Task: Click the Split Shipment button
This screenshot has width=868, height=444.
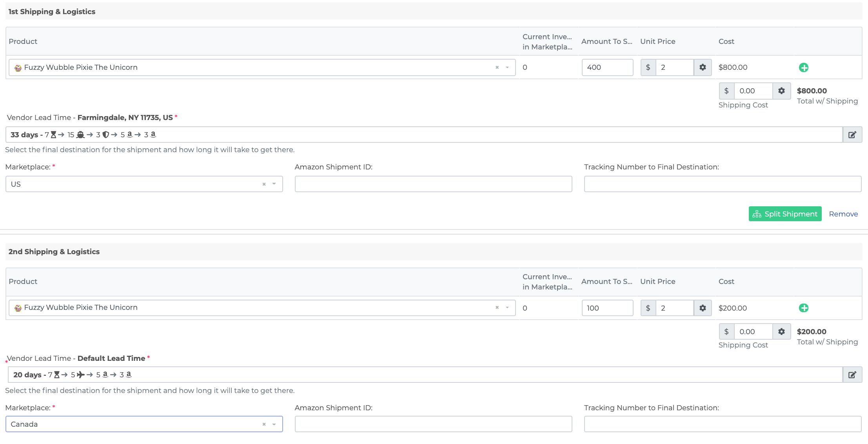Action: 784,214
